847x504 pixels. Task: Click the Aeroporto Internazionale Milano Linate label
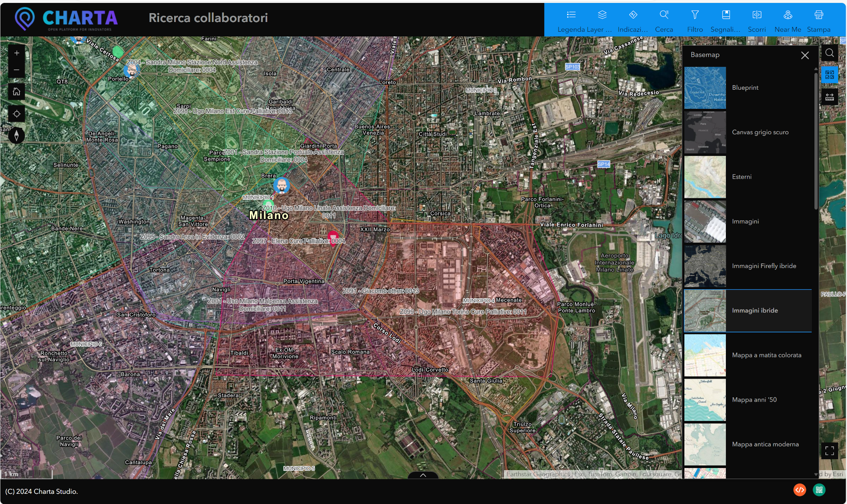pyautogui.click(x=614, y=263)
